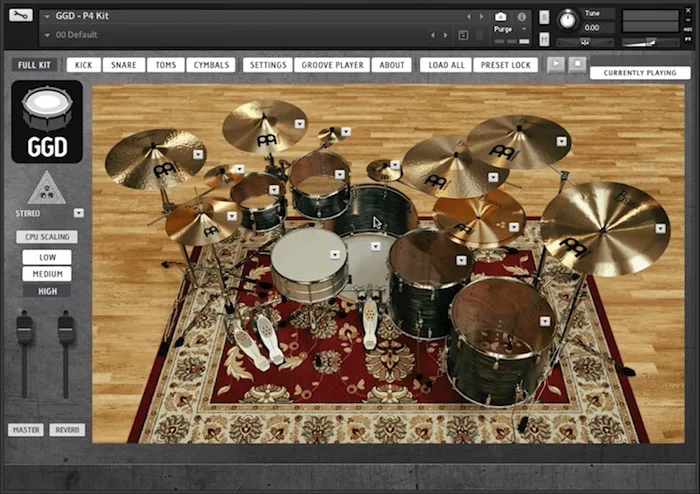Viewport: 700px width, 494px height.
Task: Click next instrument arrow beside GGD - P4 Kit
Action: [481, 17]
